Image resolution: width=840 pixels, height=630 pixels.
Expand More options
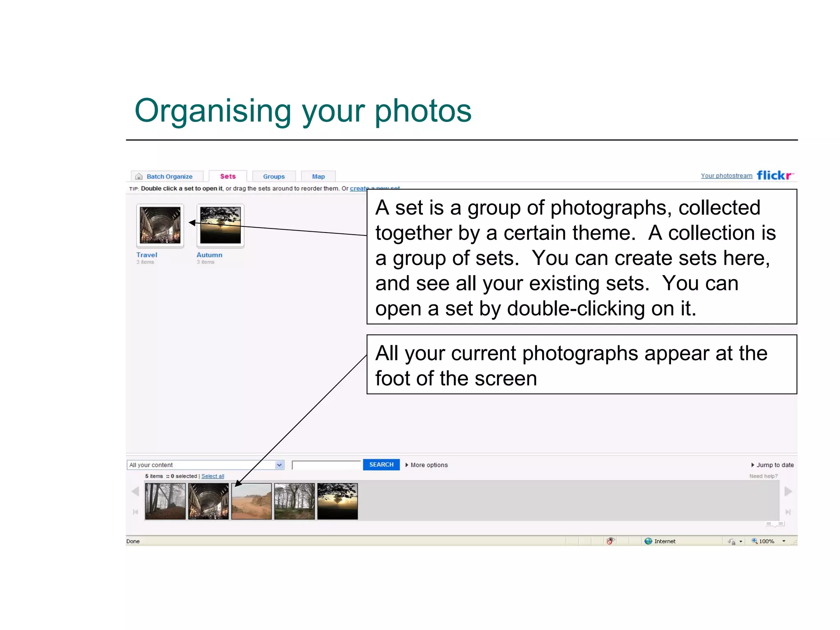[x=427, y=465]
